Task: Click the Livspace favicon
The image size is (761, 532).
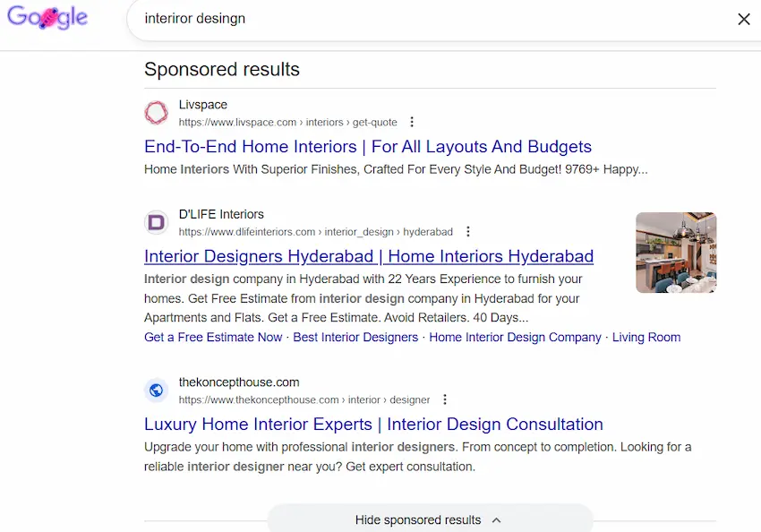Action: pyautogui.click(x=157, y=113)
